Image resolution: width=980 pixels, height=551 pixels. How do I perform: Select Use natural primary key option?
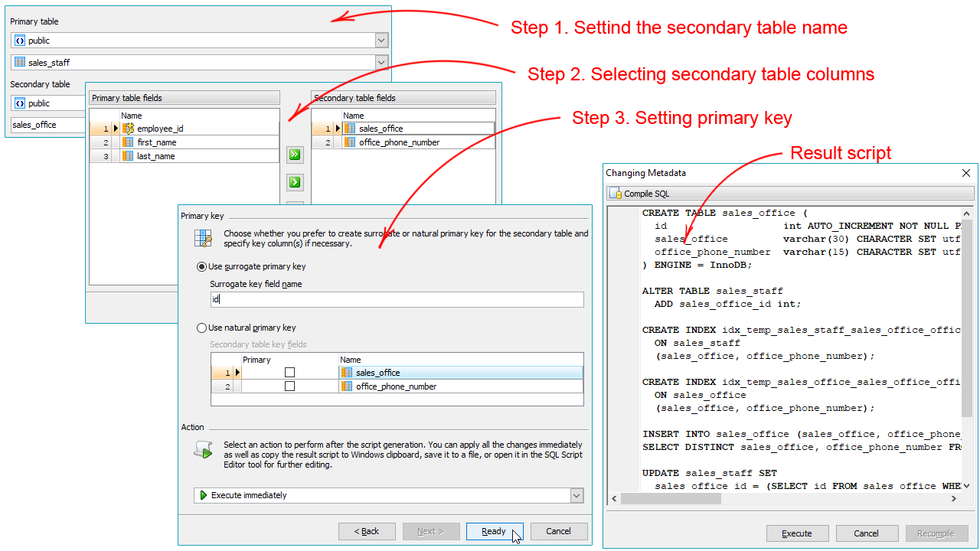pyautogui.click(x=202, y=328)
